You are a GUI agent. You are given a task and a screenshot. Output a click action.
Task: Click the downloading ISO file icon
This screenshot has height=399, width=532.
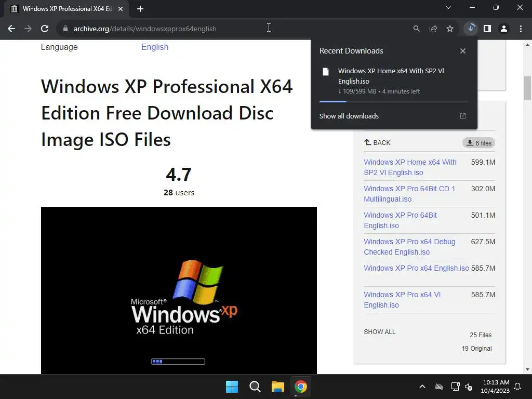pyautogui.click(x=326, y=72)
